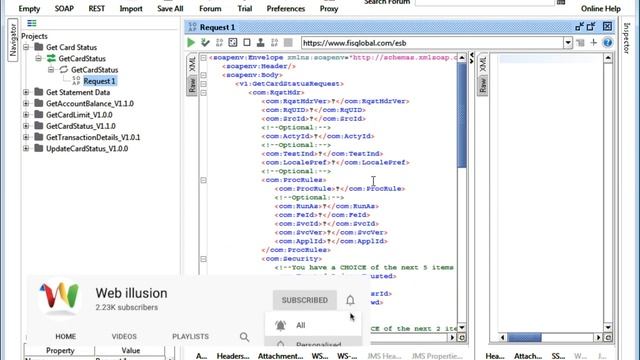
Task: Open the Online Help link in the top toolbar
Action: tap(601, 9)
